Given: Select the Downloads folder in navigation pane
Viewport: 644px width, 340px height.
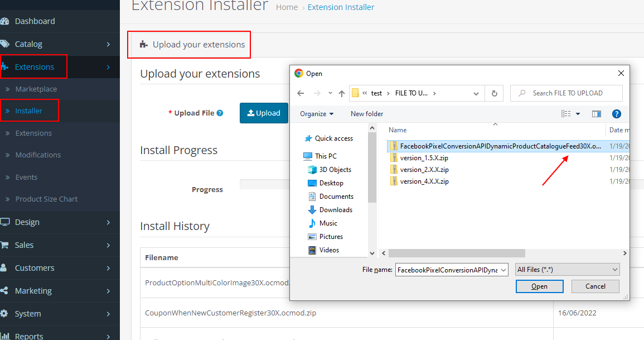Looking at the screenshot, I should 335,210.
